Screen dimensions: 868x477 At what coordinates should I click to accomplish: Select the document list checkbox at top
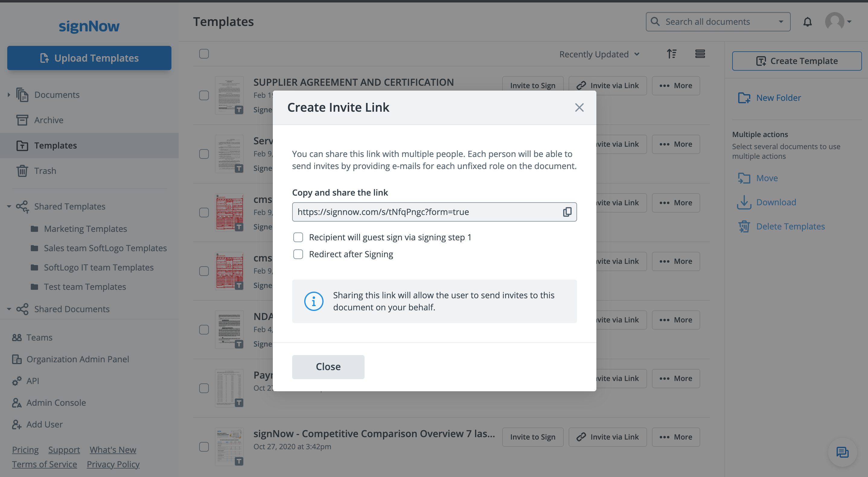204,53
